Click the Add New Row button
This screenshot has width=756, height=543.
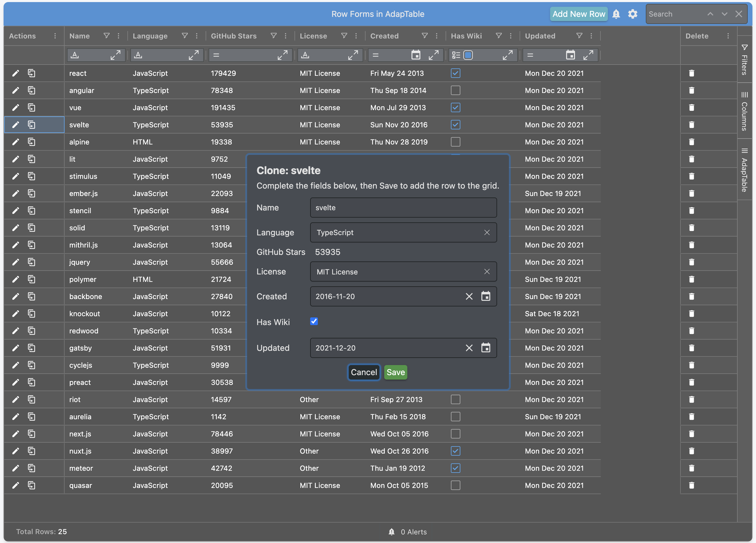[x=579, y=14]
